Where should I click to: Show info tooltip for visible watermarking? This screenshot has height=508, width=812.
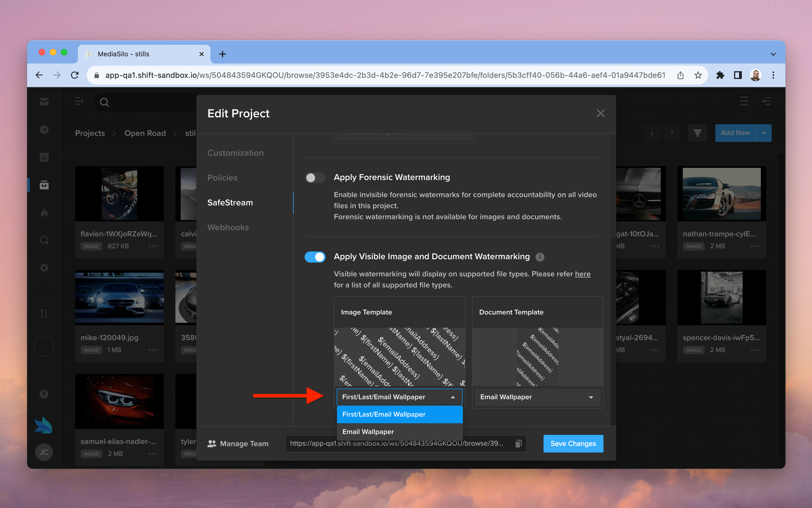(x=540, y=257)
